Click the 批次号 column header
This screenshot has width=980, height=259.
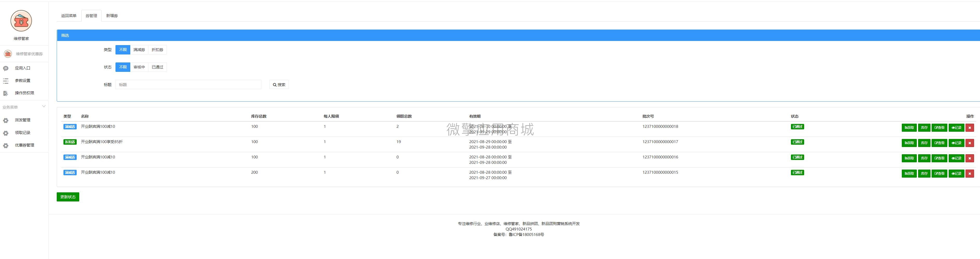(648, 116)
